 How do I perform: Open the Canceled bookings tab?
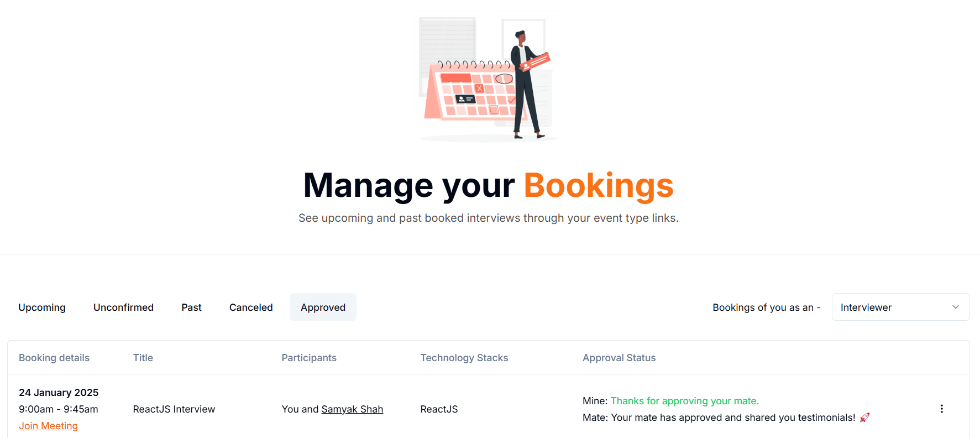tap(251, 307)
